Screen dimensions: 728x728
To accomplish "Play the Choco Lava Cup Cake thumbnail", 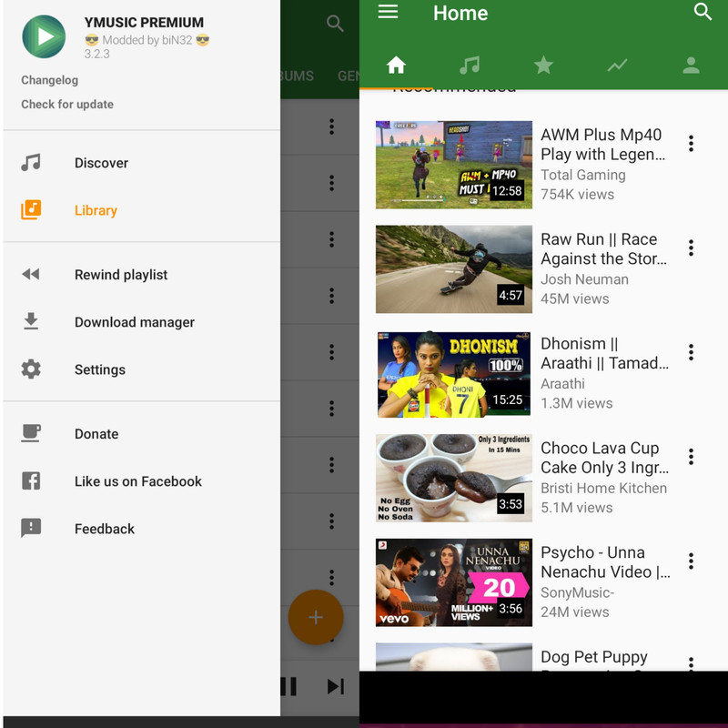I will tap(453, 479).
